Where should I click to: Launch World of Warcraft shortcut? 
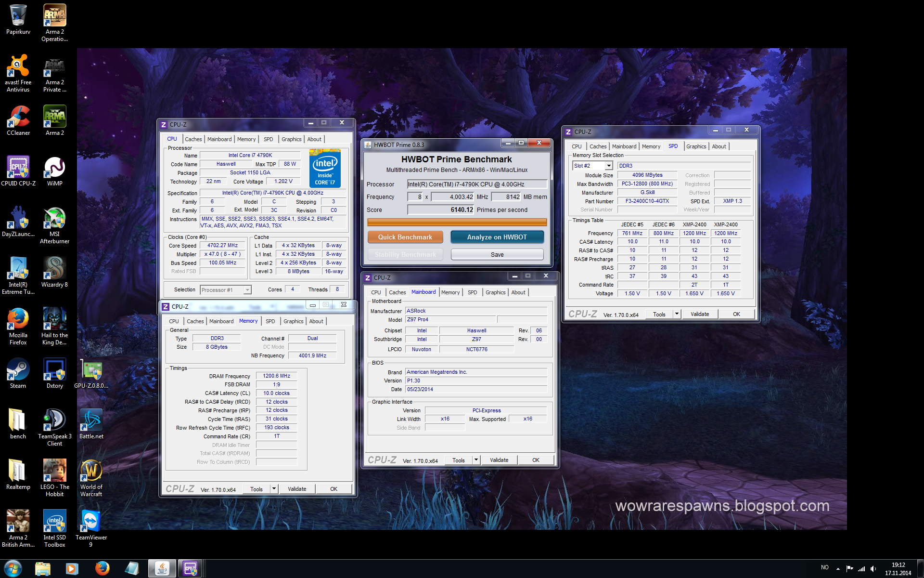91,478
